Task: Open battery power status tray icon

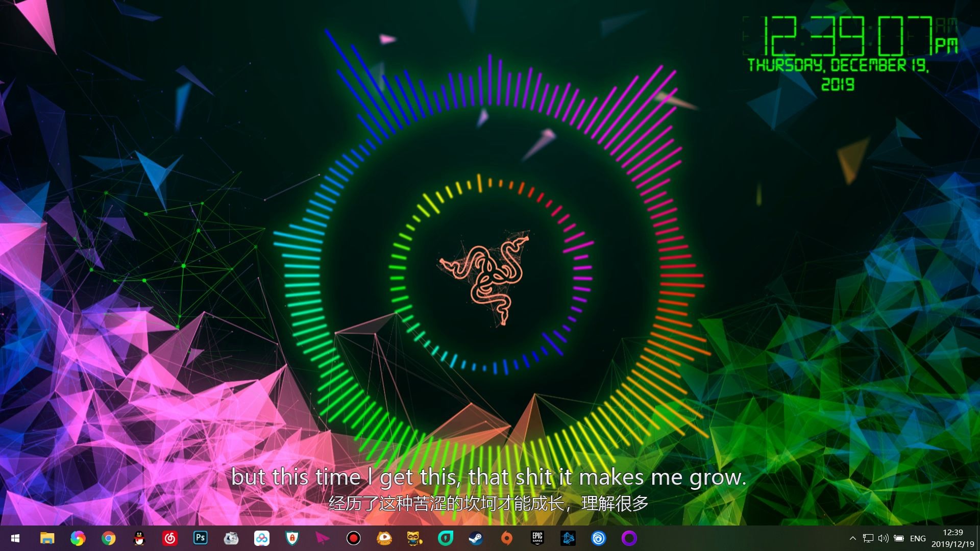Action: tap(899, 538)
